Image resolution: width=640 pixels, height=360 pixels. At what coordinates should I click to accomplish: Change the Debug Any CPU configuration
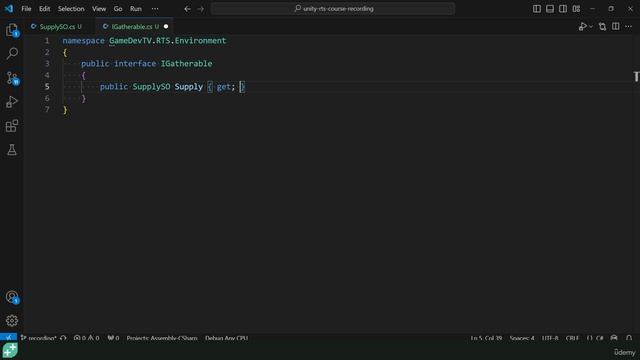[x=226, y=338]
